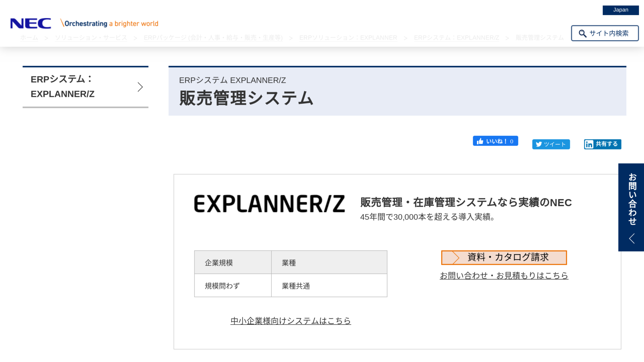Viewport: 644px width, 362px height.
Task: Navigate home via ホーム breadcrumb
Action: click(29, 38)
